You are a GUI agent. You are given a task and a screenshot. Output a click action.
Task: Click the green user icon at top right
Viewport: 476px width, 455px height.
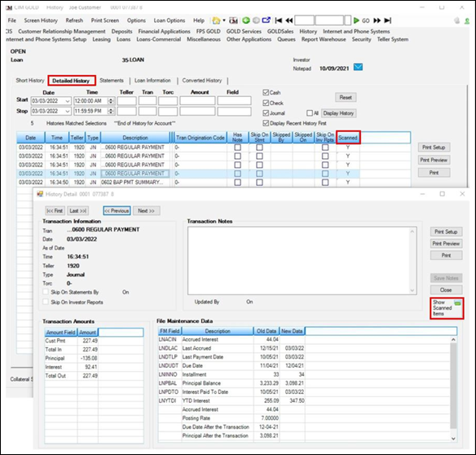pyautogui.click(x=467, y=21)
